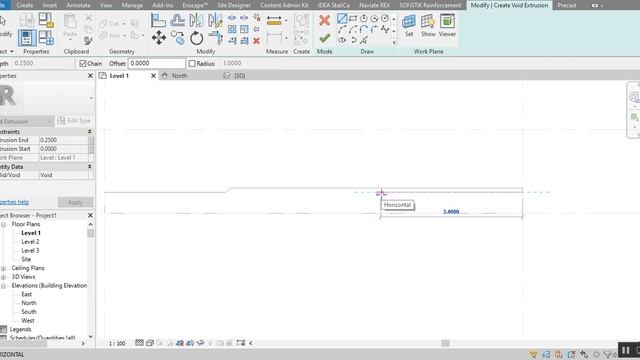The image size is (640, 360).
Task: Select the Array tool
Action: 232,29
